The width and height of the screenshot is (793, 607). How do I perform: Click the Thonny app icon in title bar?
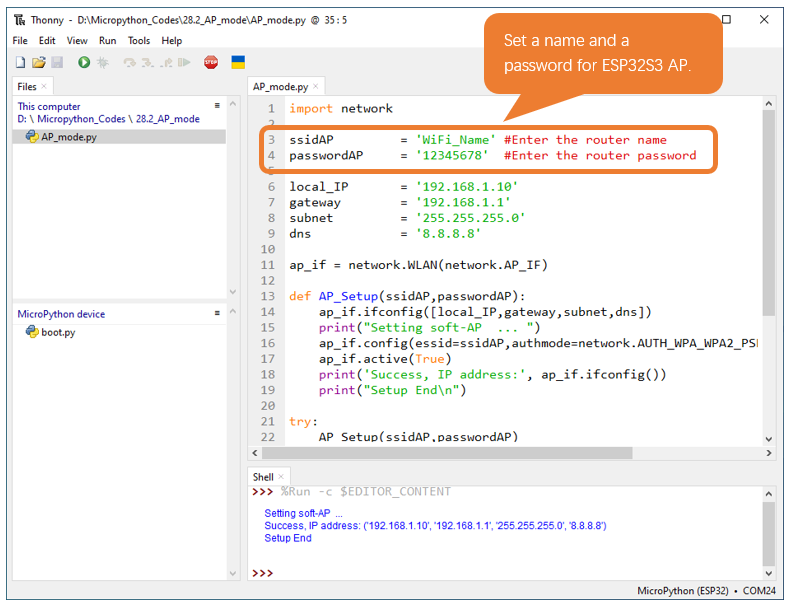click(20, 20)
